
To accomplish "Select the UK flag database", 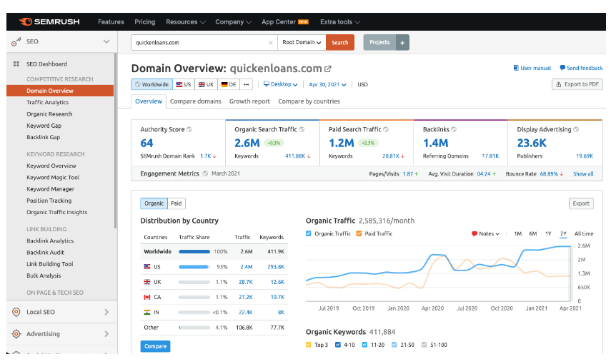I will tap(206, 84).
